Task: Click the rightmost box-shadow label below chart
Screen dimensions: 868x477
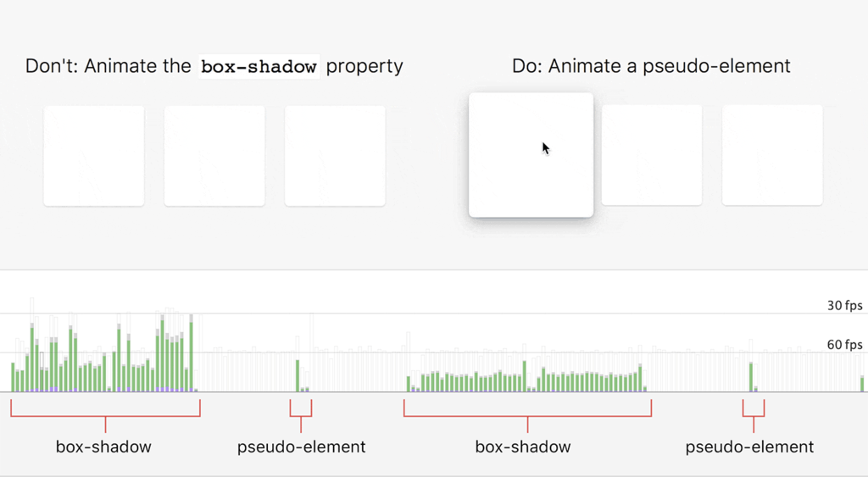Action: [x=523, y=446]
